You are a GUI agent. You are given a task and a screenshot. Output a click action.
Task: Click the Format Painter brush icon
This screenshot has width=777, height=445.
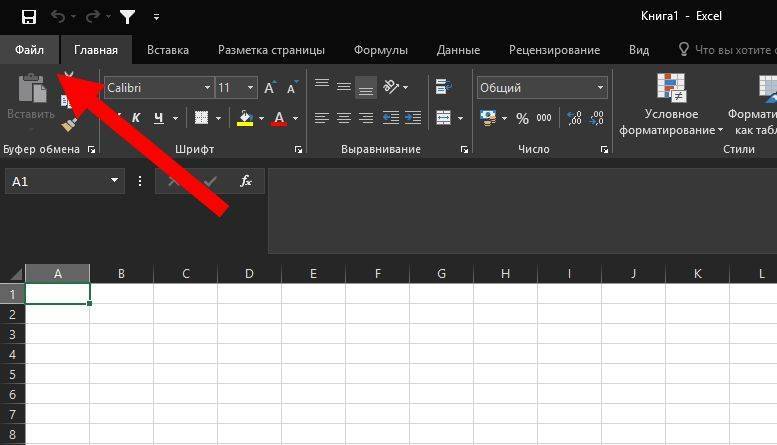(69, 124)
